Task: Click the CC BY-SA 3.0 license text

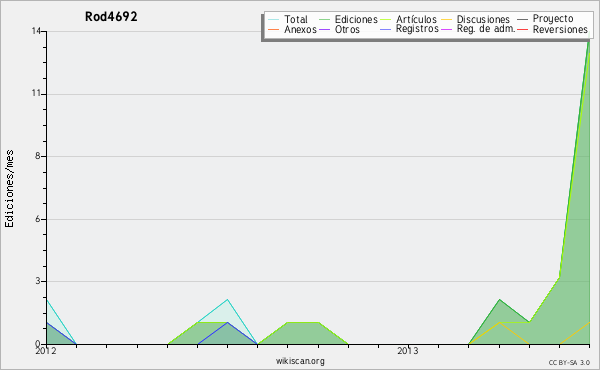Action: (569, 363)
